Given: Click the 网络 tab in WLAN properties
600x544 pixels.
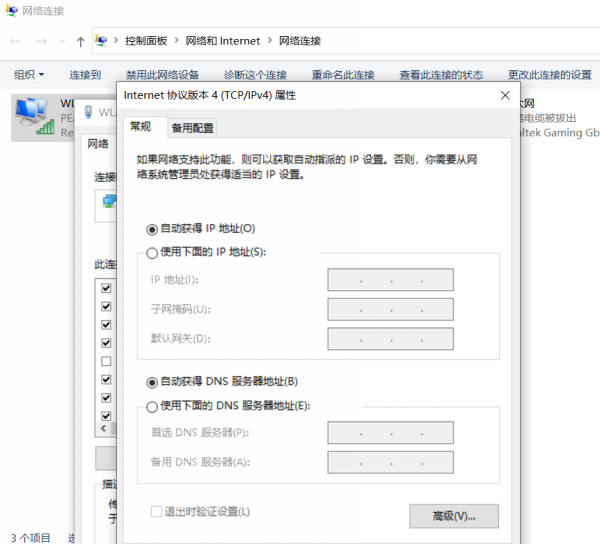Looking at the screenshot, I should [98, 144].
